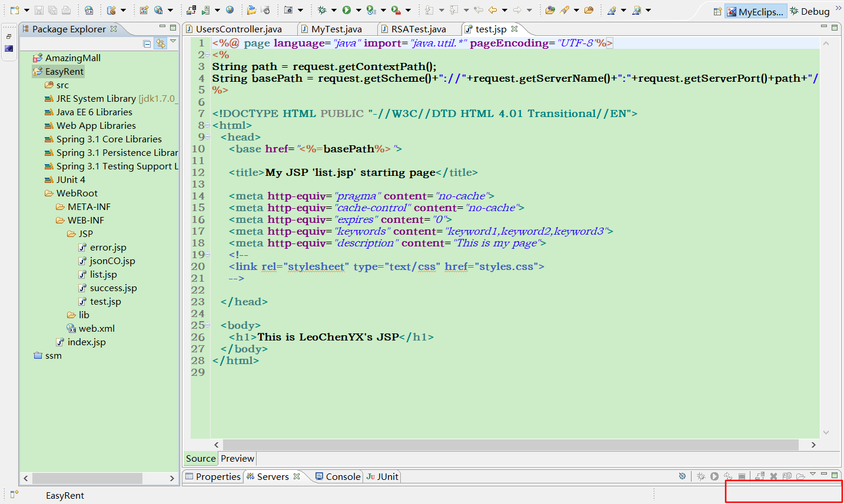Switch to UsersController.java tab
This screenshot has width=844, height=504.
(x=234, y=29)
